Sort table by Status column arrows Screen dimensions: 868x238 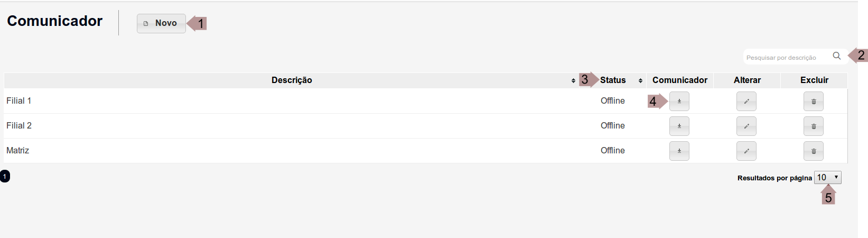coord(640,80)
